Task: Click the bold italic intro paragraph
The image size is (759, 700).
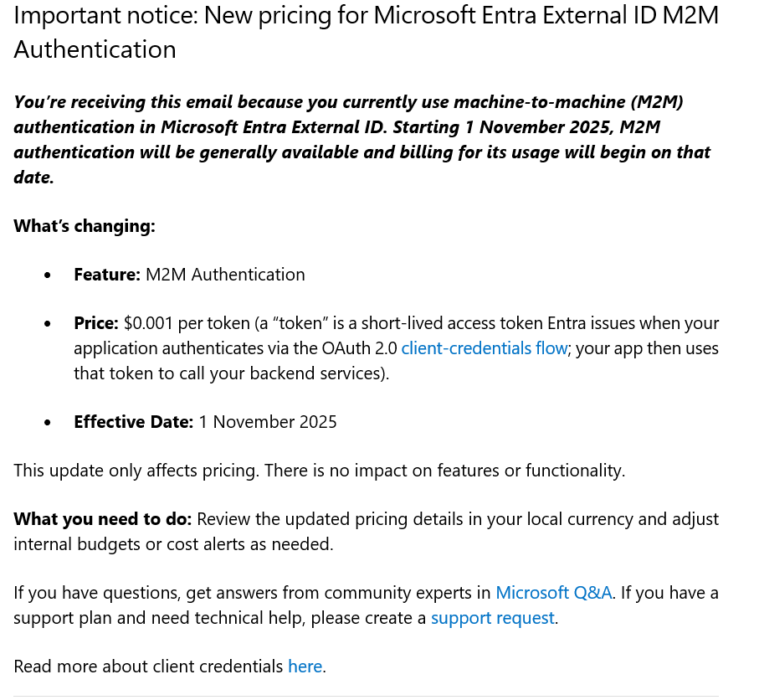Action: [x=362, y=139]
